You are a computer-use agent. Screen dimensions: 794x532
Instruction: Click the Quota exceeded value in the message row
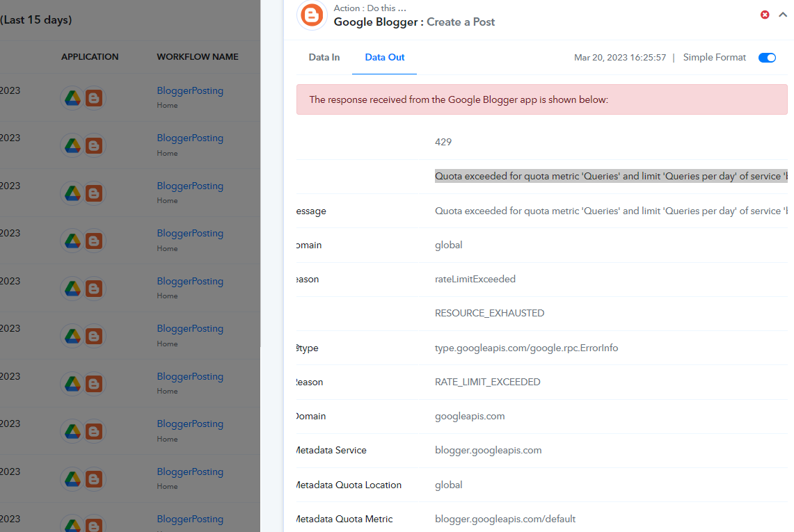611,211
